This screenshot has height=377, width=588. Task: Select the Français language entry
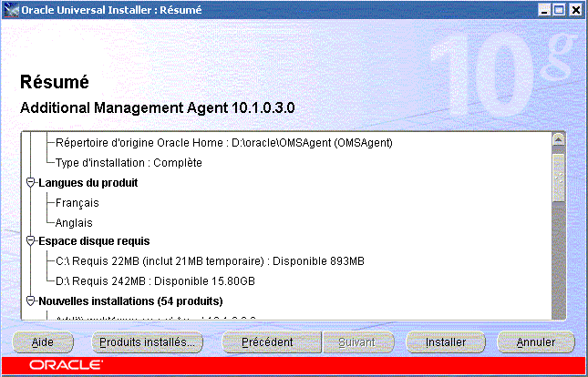77,203
